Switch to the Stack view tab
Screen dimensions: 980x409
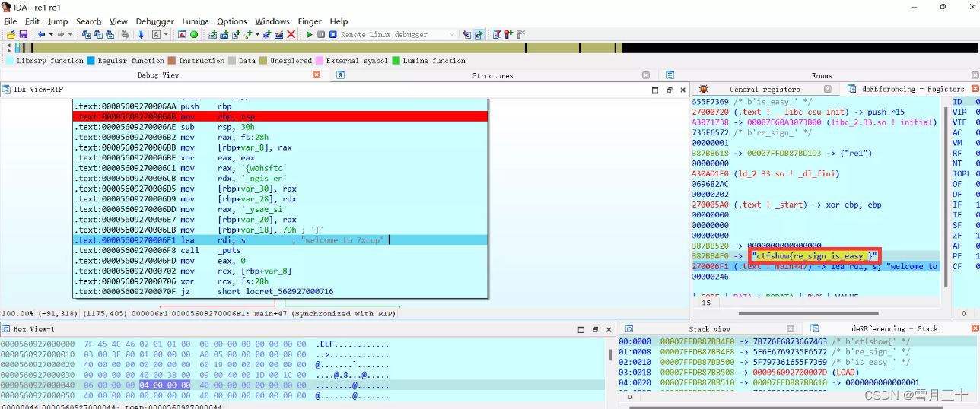tap(709, 329)
